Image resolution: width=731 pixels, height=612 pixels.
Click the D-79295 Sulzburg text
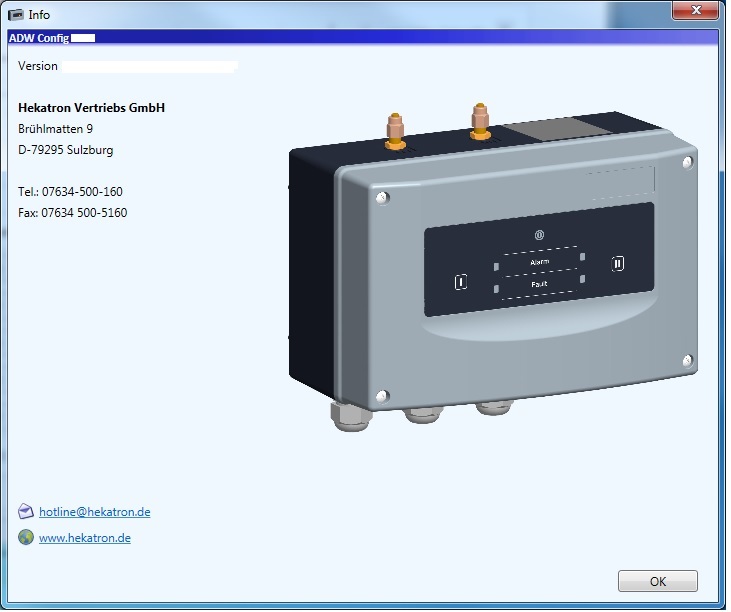pyautogui.click(x=66, y=151)
